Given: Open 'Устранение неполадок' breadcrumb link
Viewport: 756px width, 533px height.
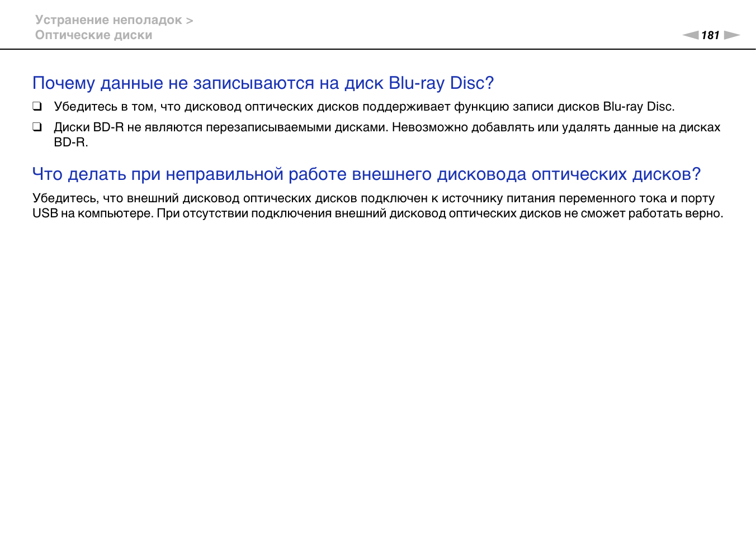Looking at the screenshot, I should click(x=108, y=20).
